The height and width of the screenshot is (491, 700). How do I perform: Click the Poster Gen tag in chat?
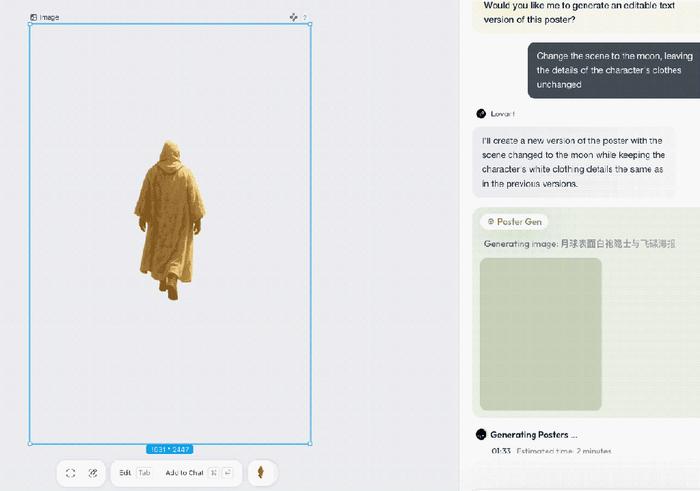click(514, 221)
